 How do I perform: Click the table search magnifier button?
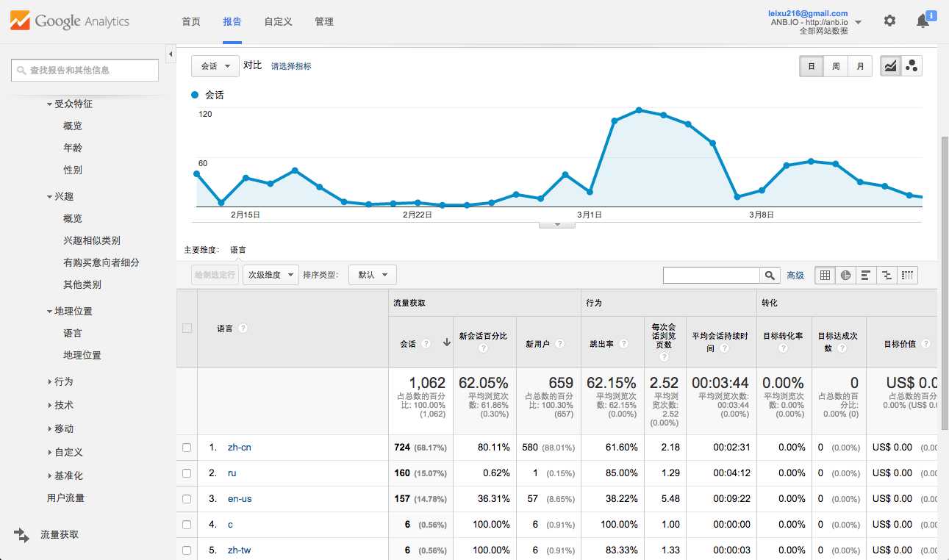[x=770, y=276]
